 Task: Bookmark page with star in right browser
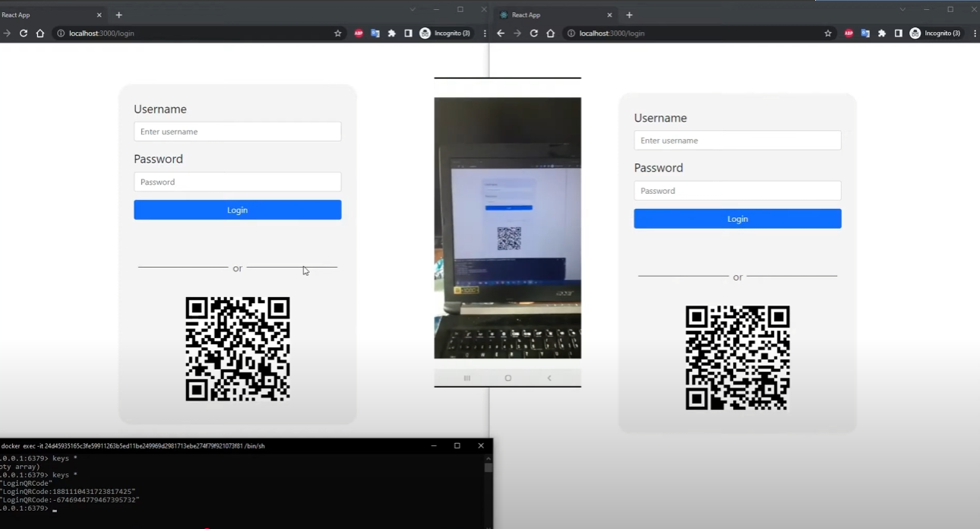(828, 33)
